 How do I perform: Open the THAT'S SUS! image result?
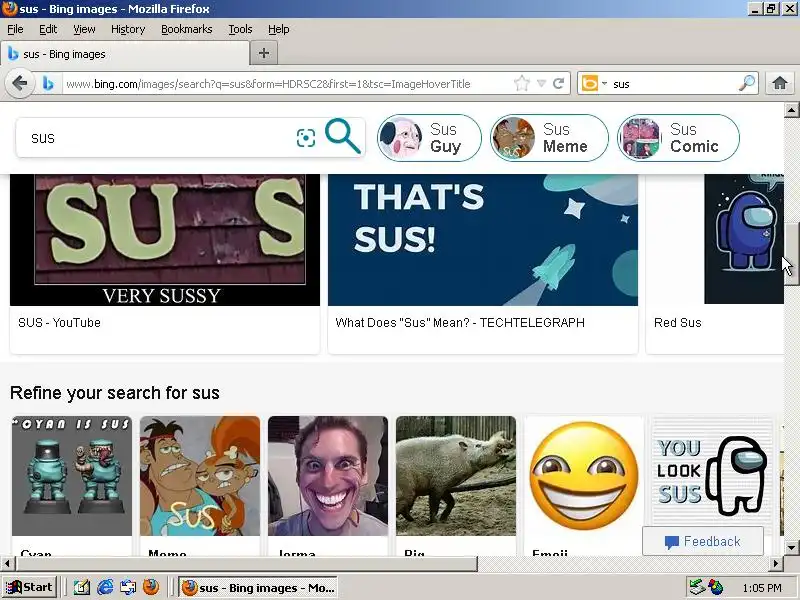[483, 240]
